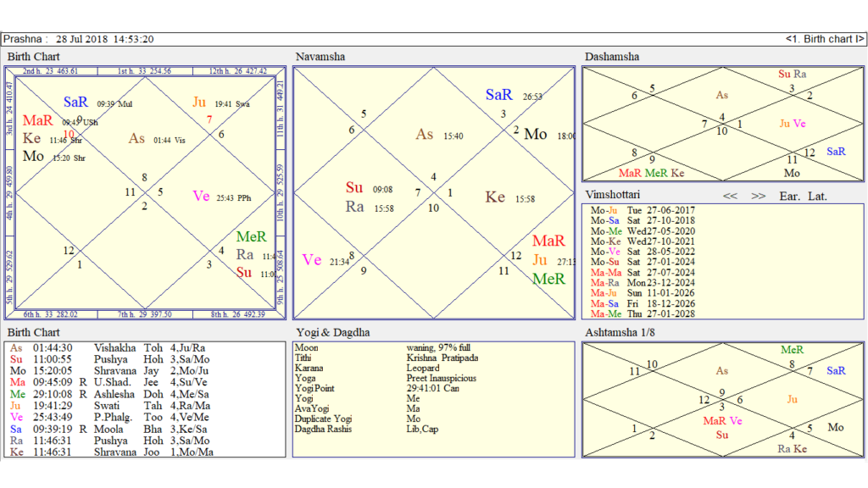
Task: Click 'SaR 26:53' in the Navamsha chart
Action: (514, 95)
